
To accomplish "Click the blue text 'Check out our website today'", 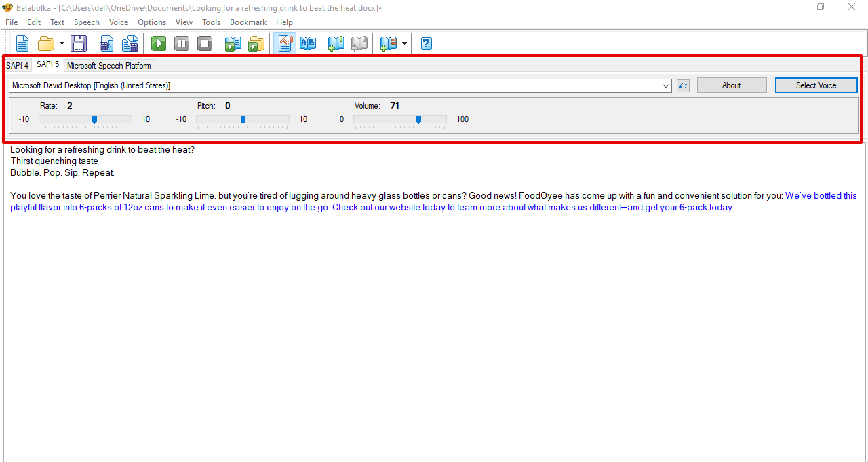I will 389,208.
